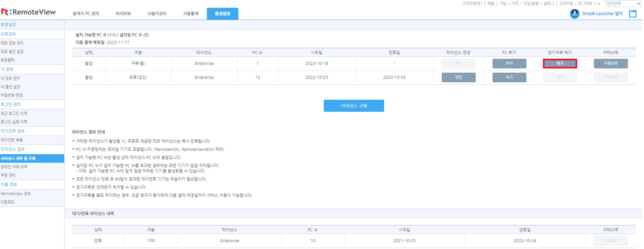Image resolution: width=644 pixels, height=249 pixels.
Task: Click 추가 for the 구독(월) license
Action: (x=509, y=63)
